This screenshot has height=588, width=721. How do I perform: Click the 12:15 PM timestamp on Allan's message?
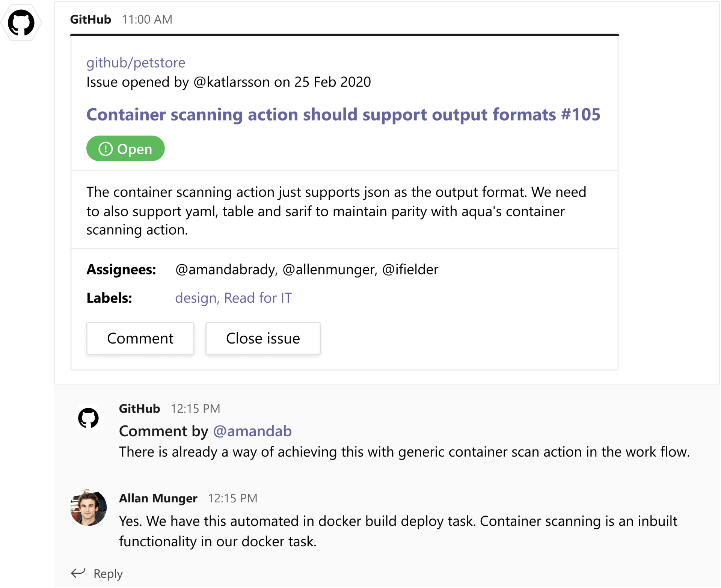233,498
